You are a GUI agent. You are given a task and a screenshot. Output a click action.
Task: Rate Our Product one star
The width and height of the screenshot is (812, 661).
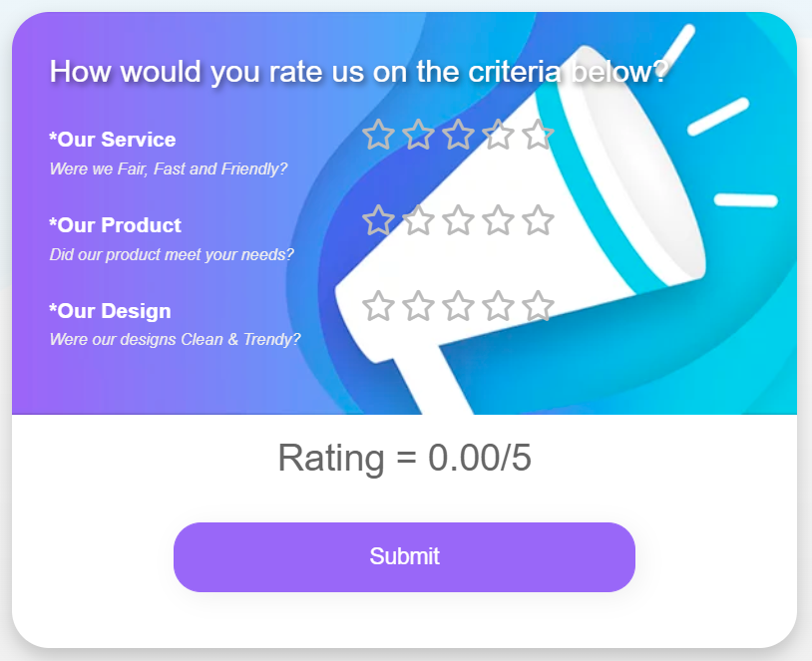378,220
